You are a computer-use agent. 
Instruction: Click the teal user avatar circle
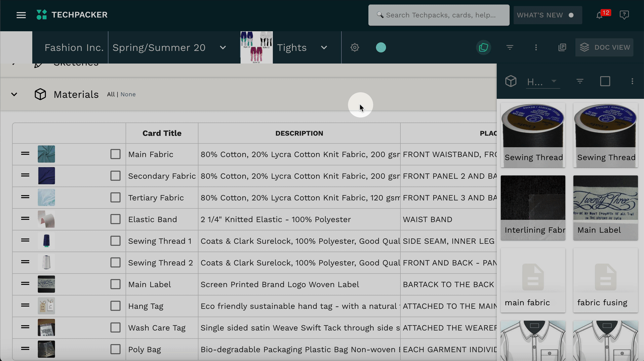click(381, 47)
